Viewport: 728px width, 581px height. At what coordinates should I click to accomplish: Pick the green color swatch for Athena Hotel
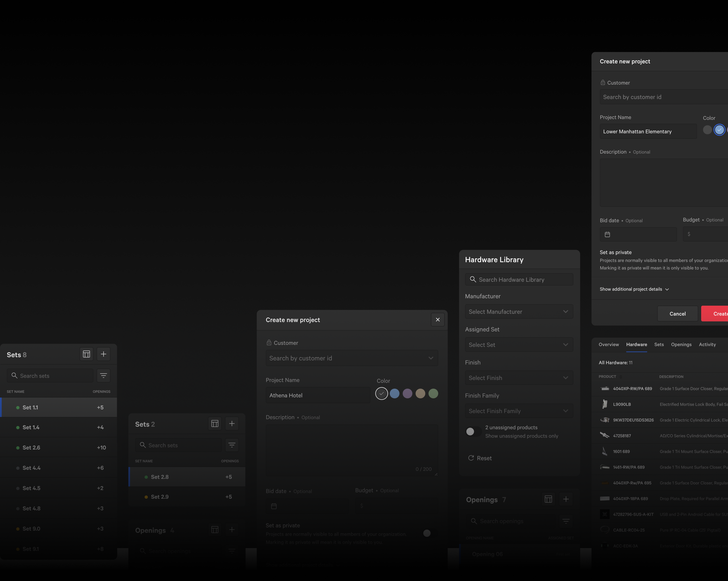[x=433, y=393]
